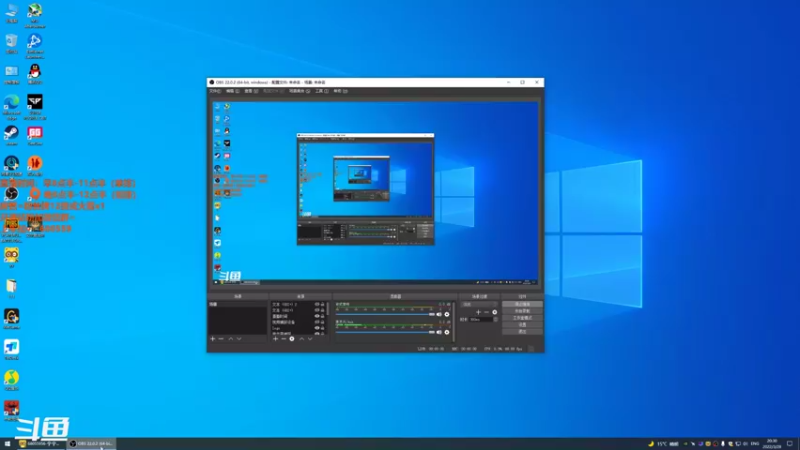Open the Microsoft Edge desktop icon
800x450 pixels.
pos(11,107)
